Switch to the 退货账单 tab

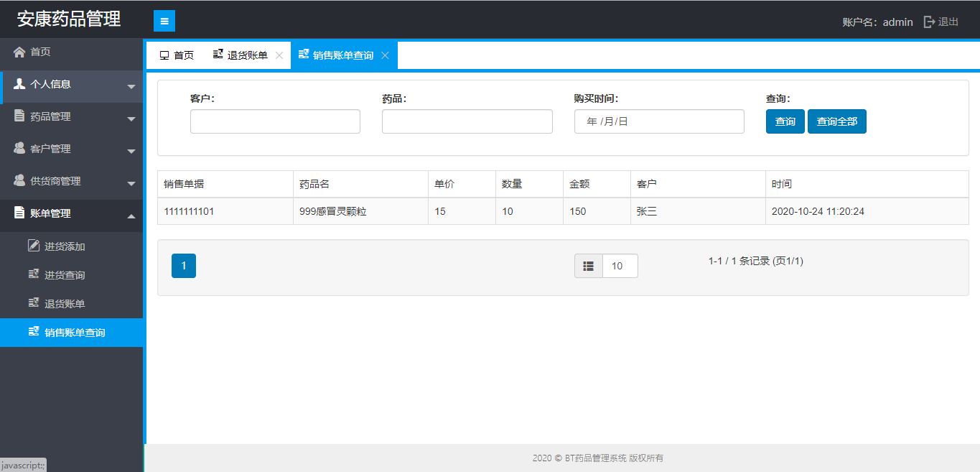(248, 55)
